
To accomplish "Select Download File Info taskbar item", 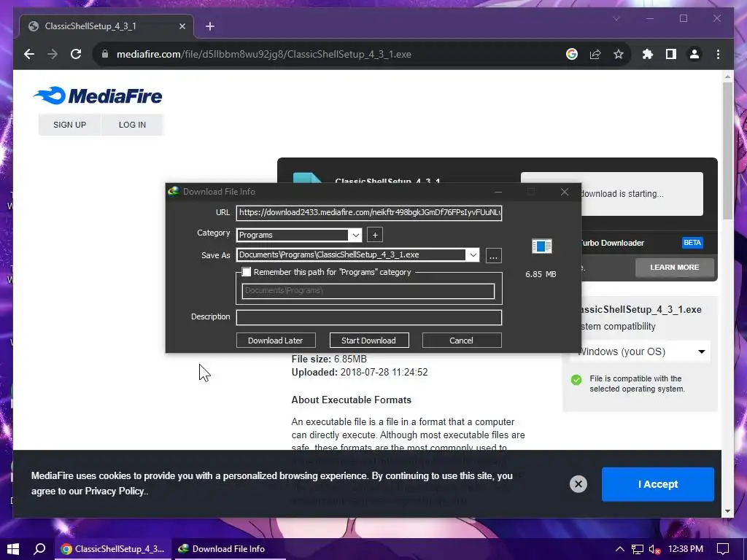I will (228, 549).
